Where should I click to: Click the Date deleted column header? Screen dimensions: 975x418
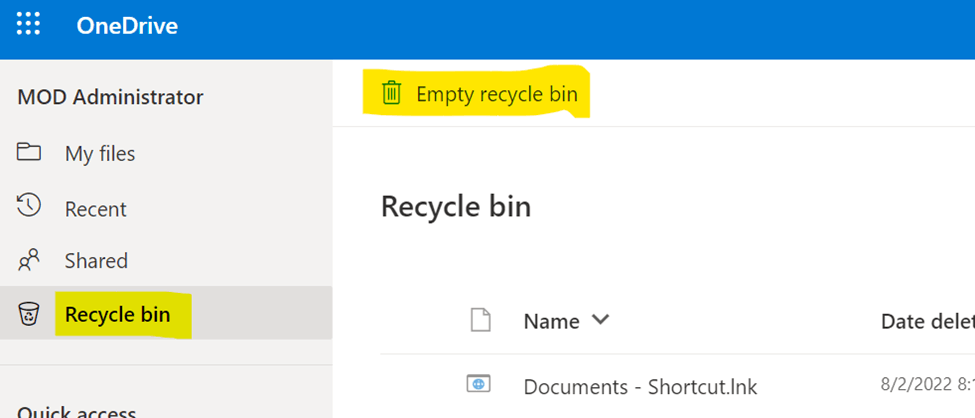click(x=928, y=321)
